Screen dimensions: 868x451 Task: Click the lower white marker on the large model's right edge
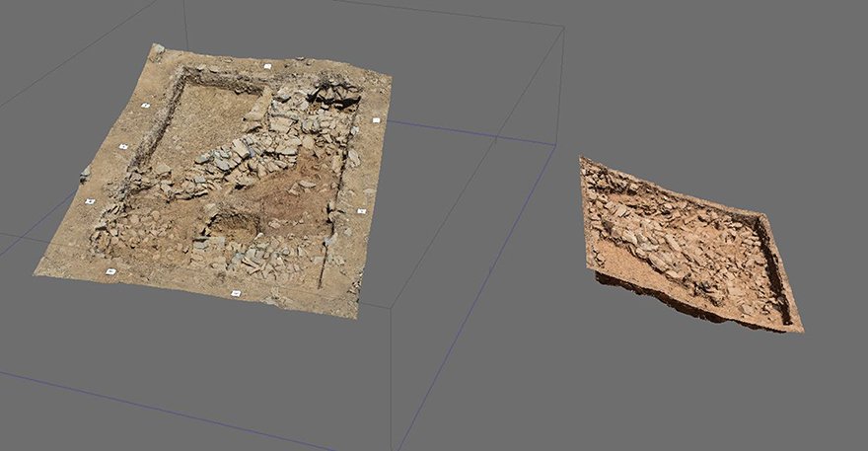(x=361, y=211)
